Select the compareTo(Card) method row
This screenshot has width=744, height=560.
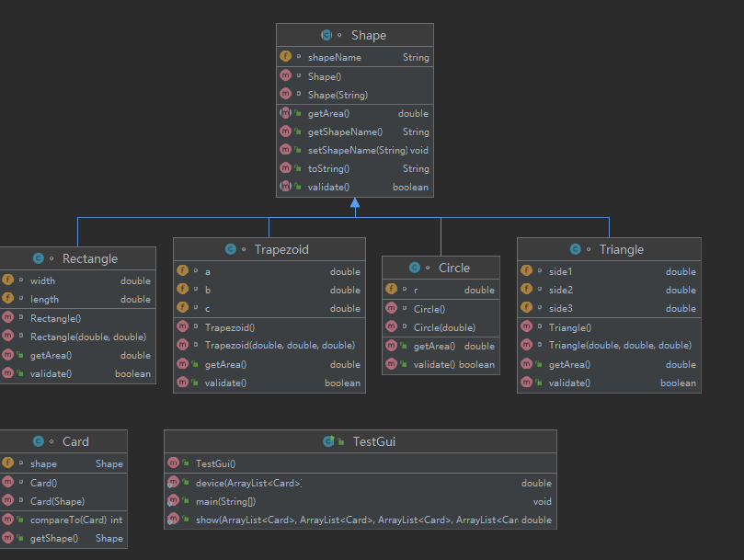click(x=63, y=520)
